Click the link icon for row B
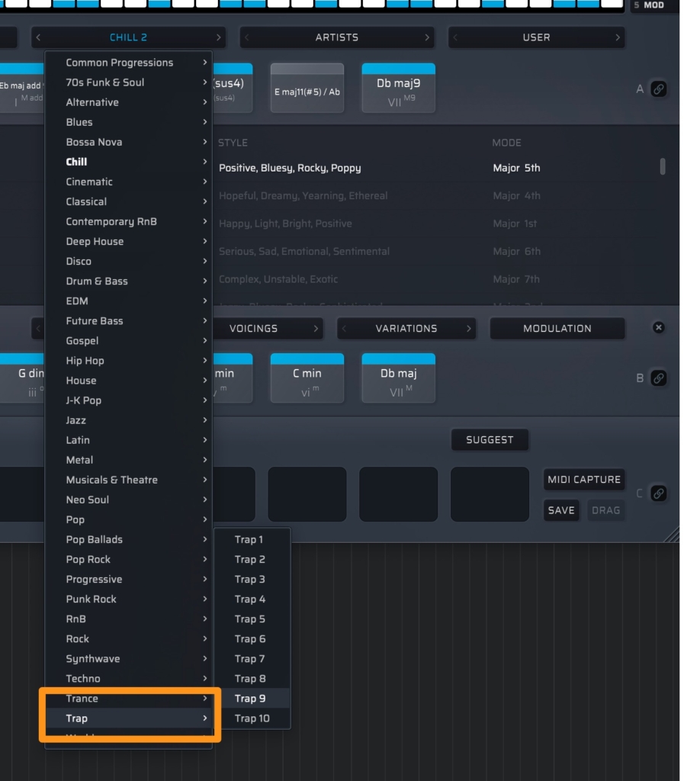 point(659,378)
